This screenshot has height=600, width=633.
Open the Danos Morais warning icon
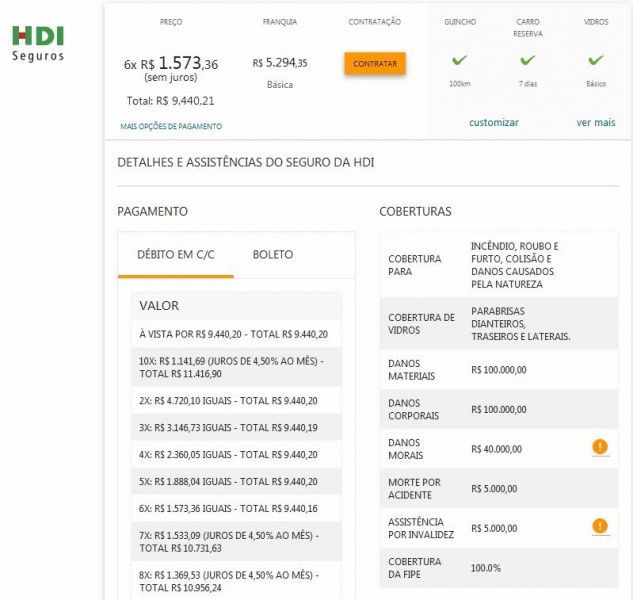(600, 447)
